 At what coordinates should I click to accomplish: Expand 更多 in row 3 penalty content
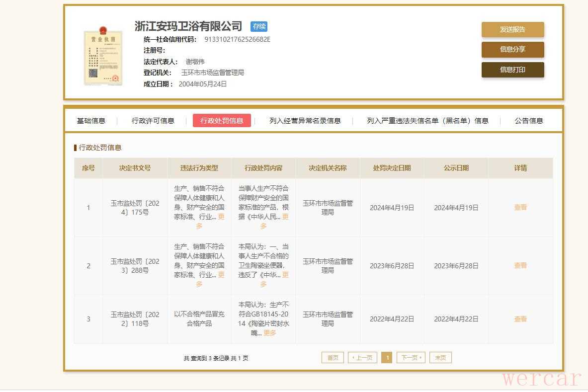click(x=269, y=333)
